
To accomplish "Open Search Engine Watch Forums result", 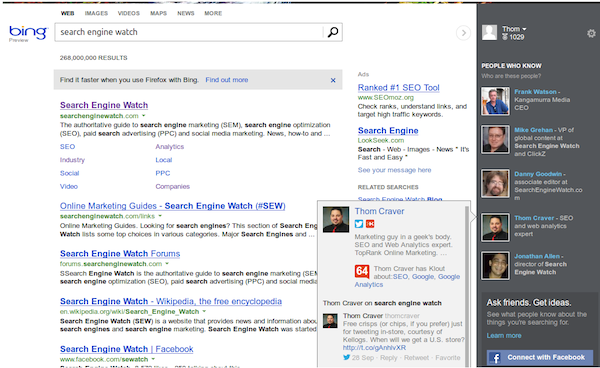I will coord(120,254).
